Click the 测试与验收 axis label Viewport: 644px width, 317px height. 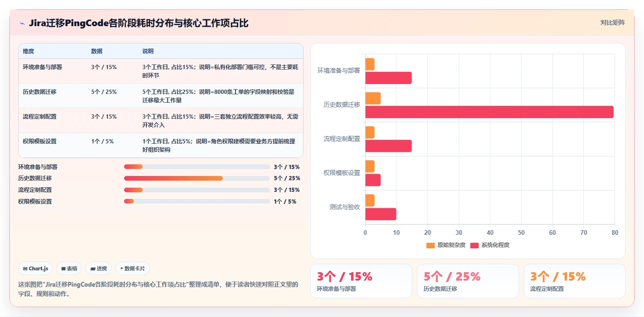click(345, 207)
